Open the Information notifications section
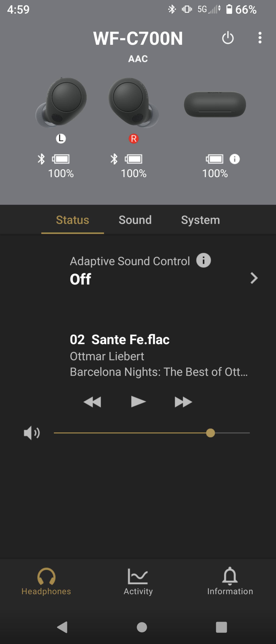 pyautogui.click(x=230, y=582)
